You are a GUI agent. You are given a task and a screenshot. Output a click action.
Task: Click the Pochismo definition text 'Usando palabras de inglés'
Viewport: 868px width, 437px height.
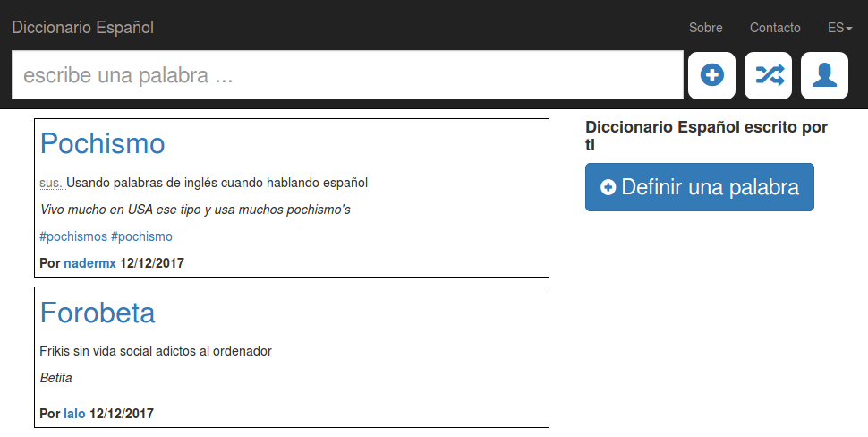pos(217,183)
